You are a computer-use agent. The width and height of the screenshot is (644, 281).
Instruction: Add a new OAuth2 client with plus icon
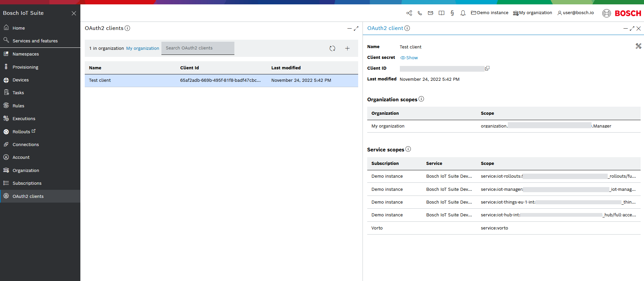[x=347, y=48]
